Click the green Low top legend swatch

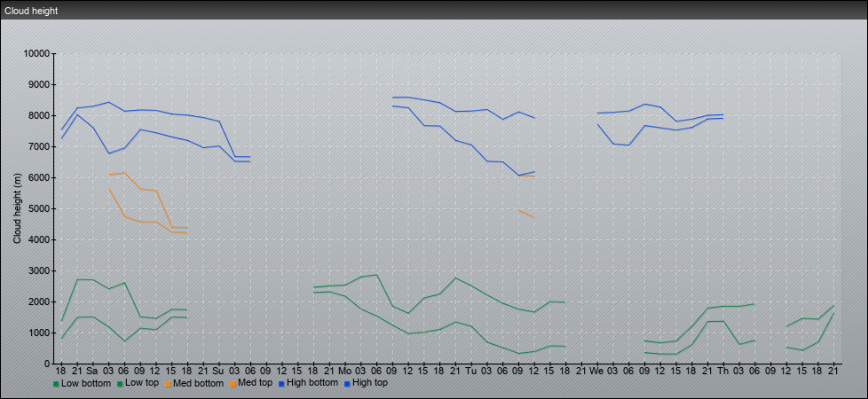119,383
